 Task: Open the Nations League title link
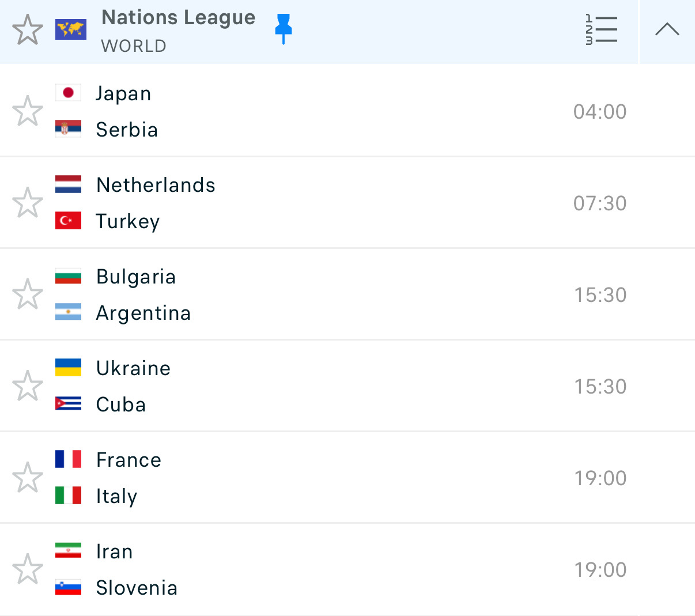(x=179, y=18)
